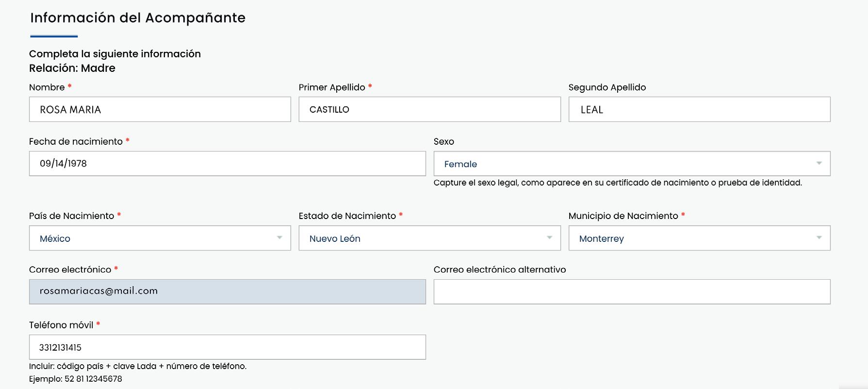Focus the Primer Apellido field with CASTILLO
Screen dimensions: 868x389
429,109
